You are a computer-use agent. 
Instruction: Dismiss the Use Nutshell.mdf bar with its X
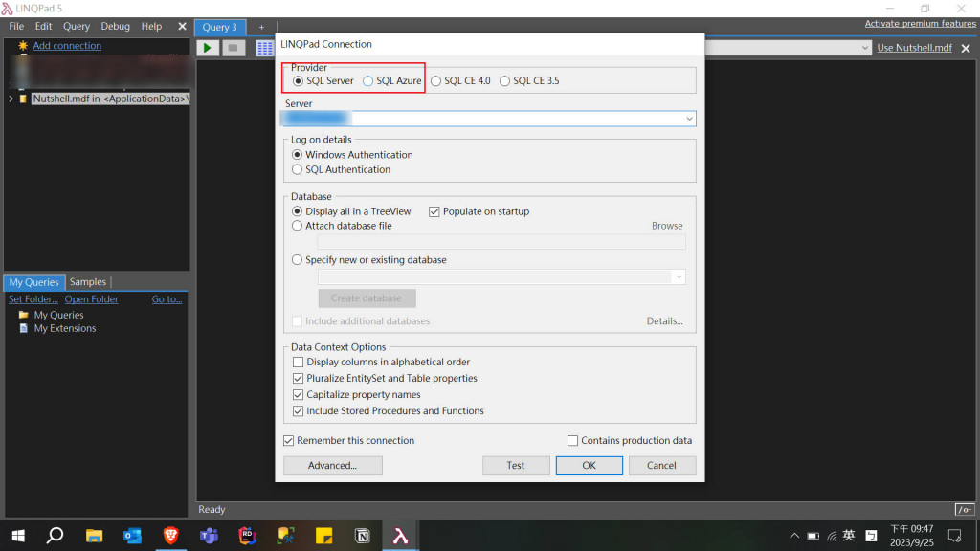click(x=966, y=48)
